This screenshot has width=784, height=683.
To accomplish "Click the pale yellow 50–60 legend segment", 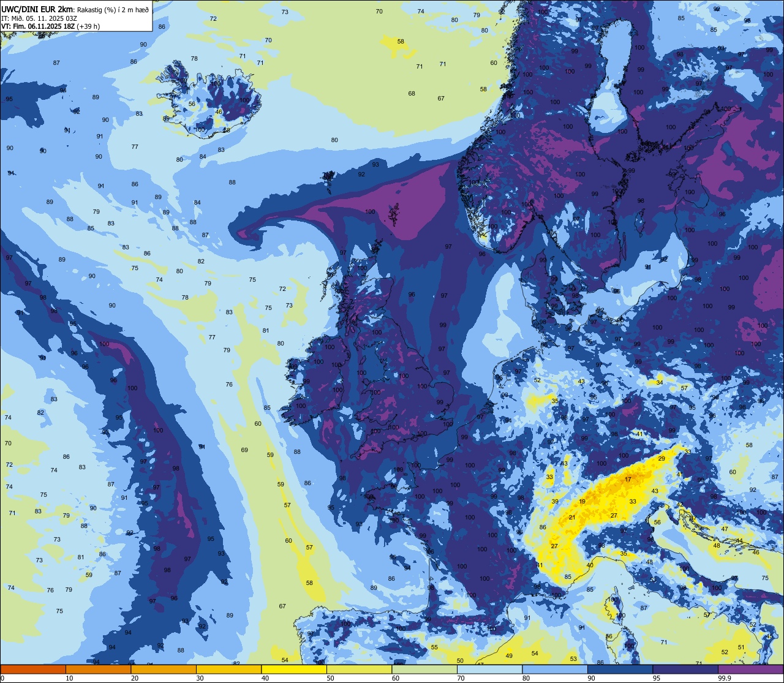I will click(x=359, y=669).
